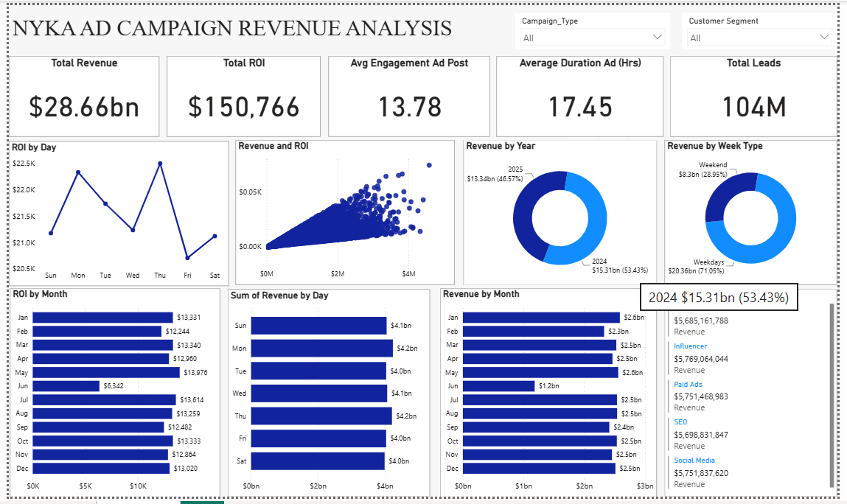Click the Thu bar in Sum of Revenue by Day
The height and width of the screenshot is (504, 847).
321,416
